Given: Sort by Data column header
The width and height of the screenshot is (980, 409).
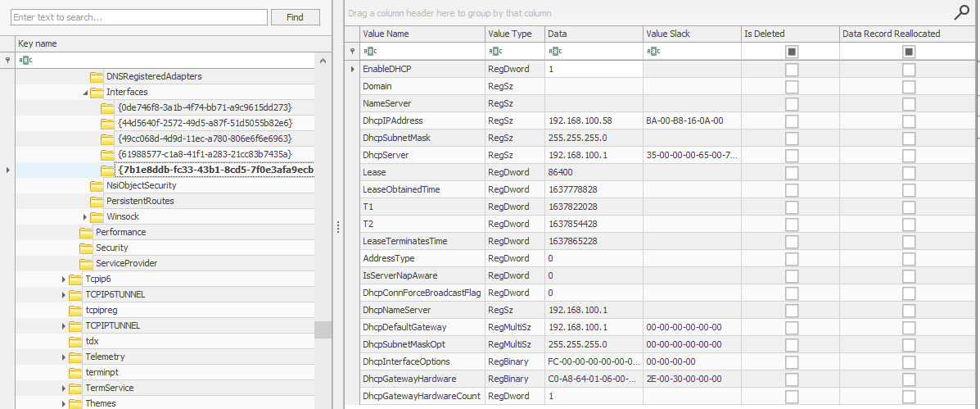Looking at the screenshot, I should (593, 34).
